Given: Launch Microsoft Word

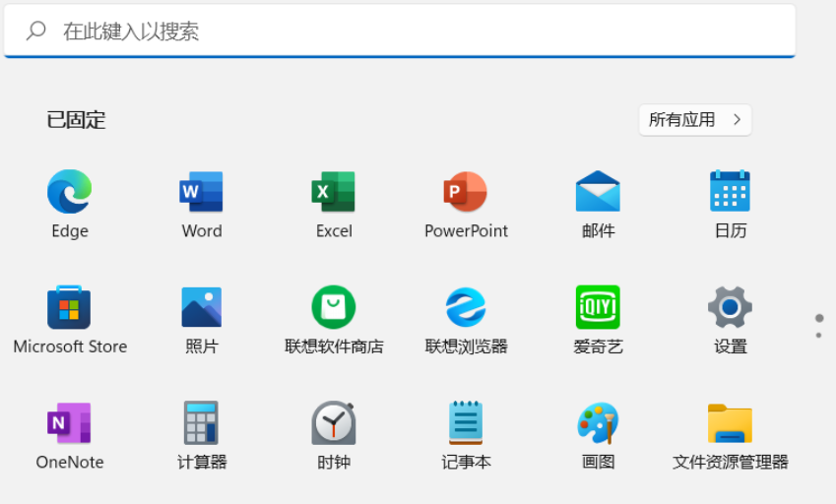Looking at the screenshot, I should coord(201,192).
